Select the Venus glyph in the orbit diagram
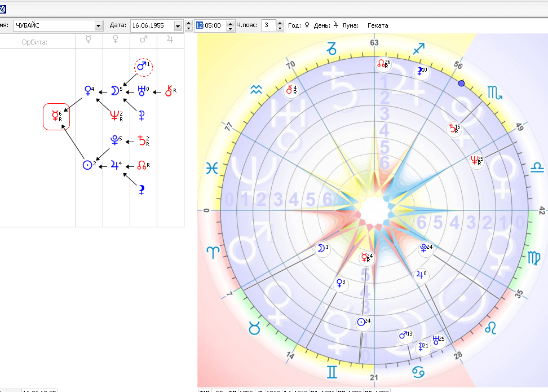Image resolution: width=548 pixels, height=392 pixels. coord(89,91)
